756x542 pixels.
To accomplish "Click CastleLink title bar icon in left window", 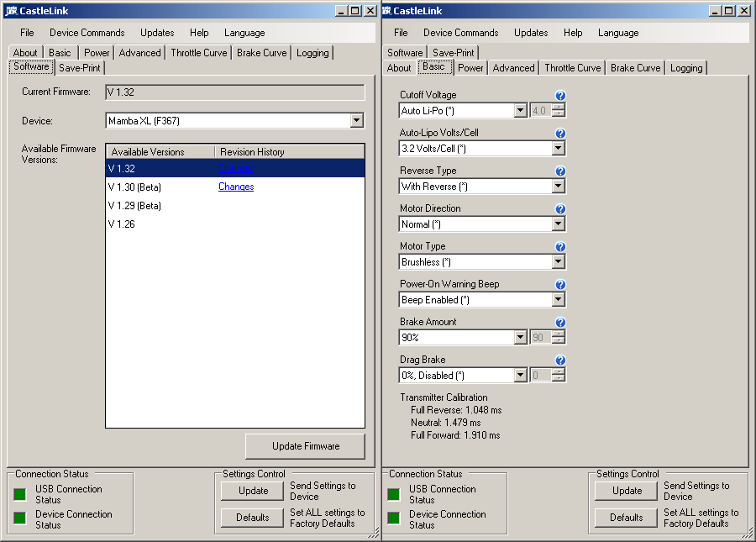I will pos(11,11).
